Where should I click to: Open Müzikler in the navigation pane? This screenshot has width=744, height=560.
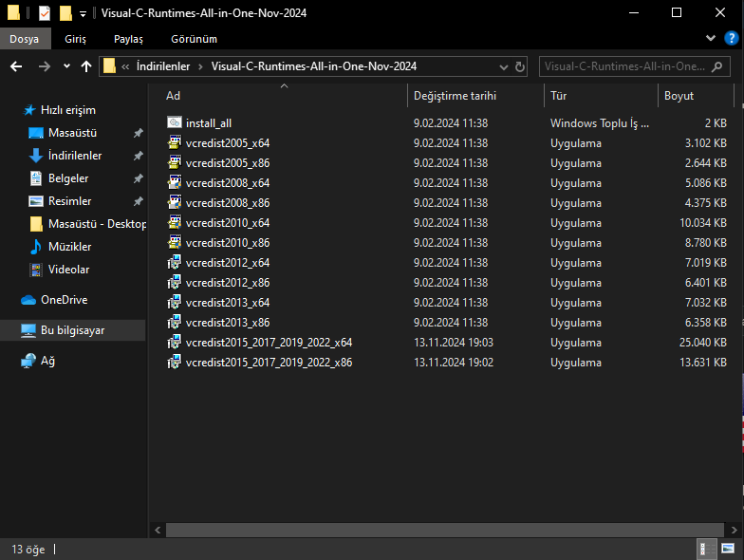click(70, 247)
